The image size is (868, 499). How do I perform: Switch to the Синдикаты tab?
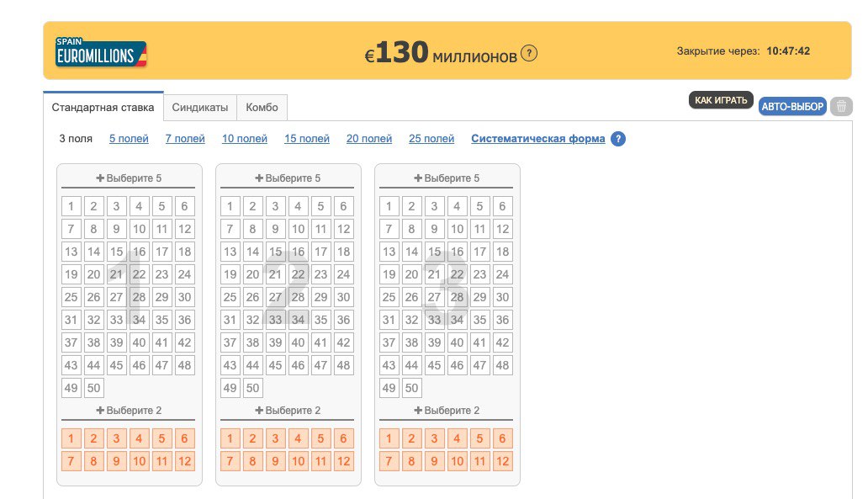point(200,108)
